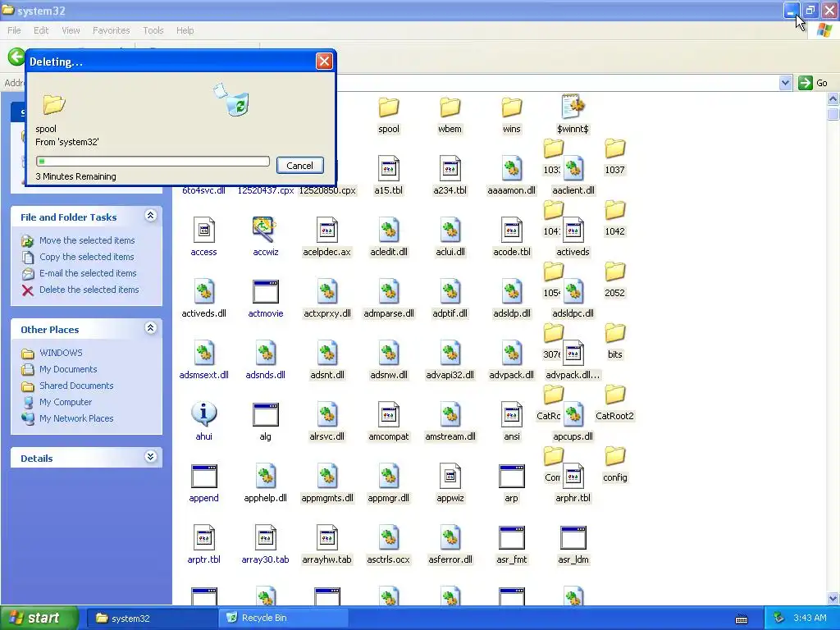
Task: Open the View menu
Action: pyautogui.click(x=71, y=30)
